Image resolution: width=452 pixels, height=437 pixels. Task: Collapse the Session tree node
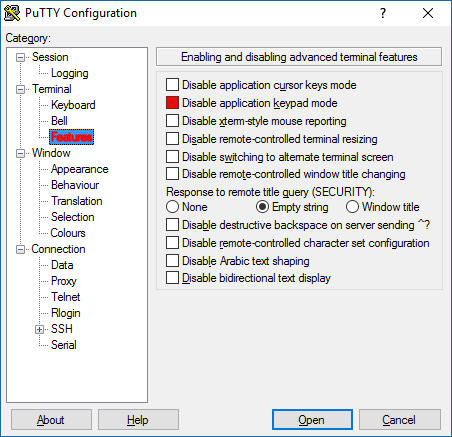click(x=20, y=58)
